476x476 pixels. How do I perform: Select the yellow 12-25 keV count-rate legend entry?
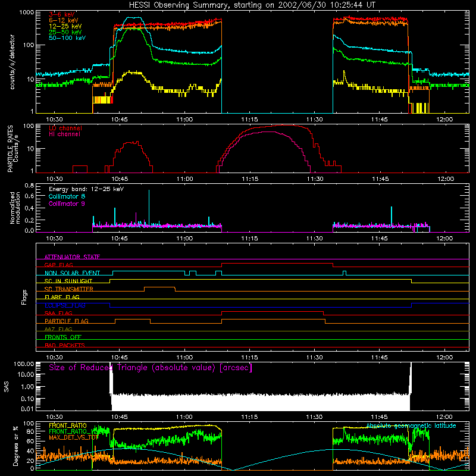point(65,26)
